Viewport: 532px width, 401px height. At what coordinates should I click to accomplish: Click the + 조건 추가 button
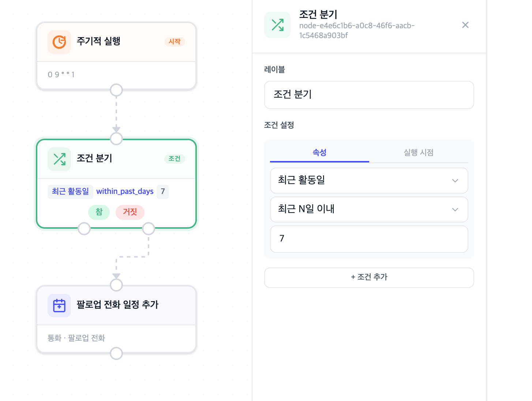[x=369, y=277]
